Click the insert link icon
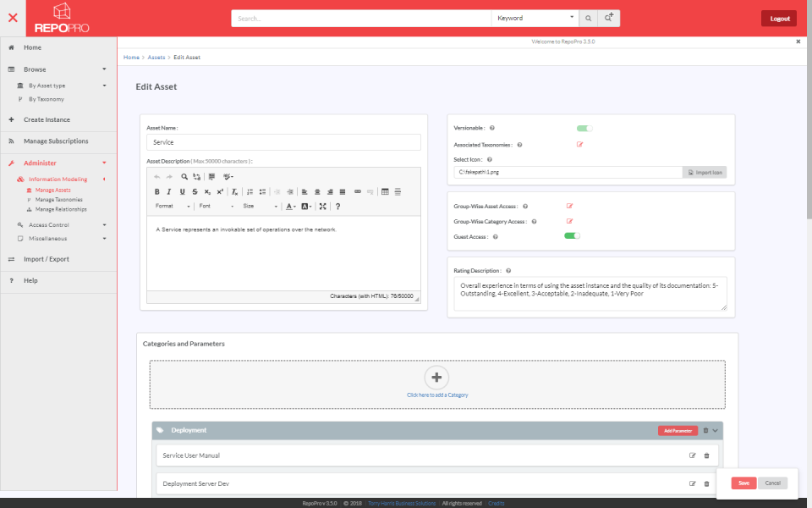Screen dimensions: 812x508 359,191
